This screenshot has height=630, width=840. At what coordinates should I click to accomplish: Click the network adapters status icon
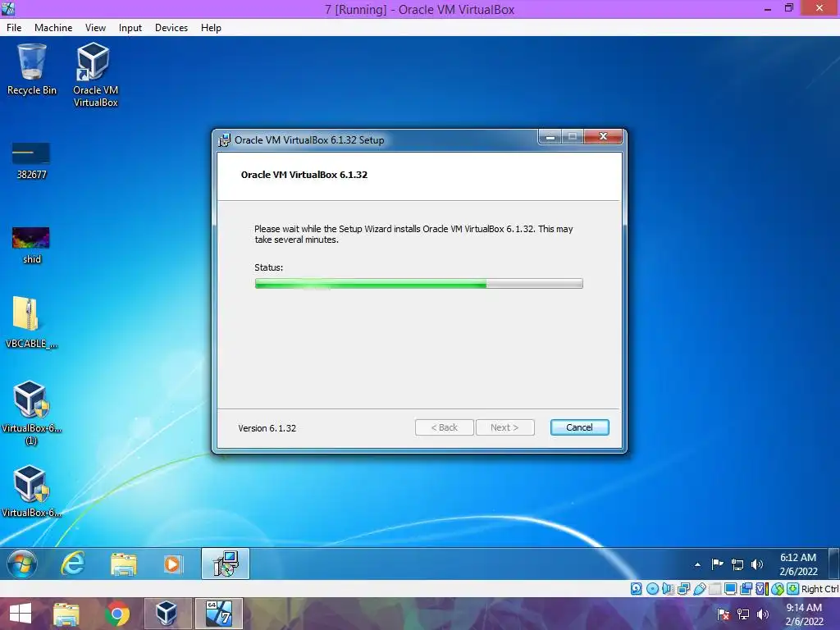tap(683, 589)
